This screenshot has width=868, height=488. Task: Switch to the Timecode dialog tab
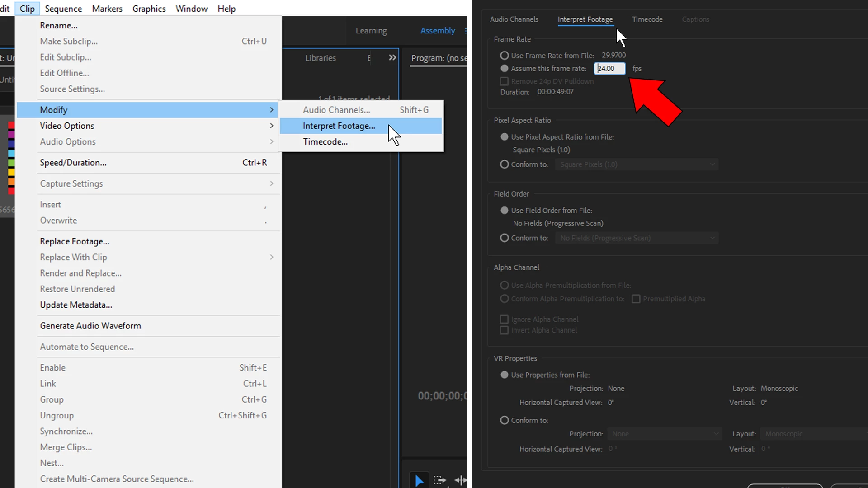(647, 19)
